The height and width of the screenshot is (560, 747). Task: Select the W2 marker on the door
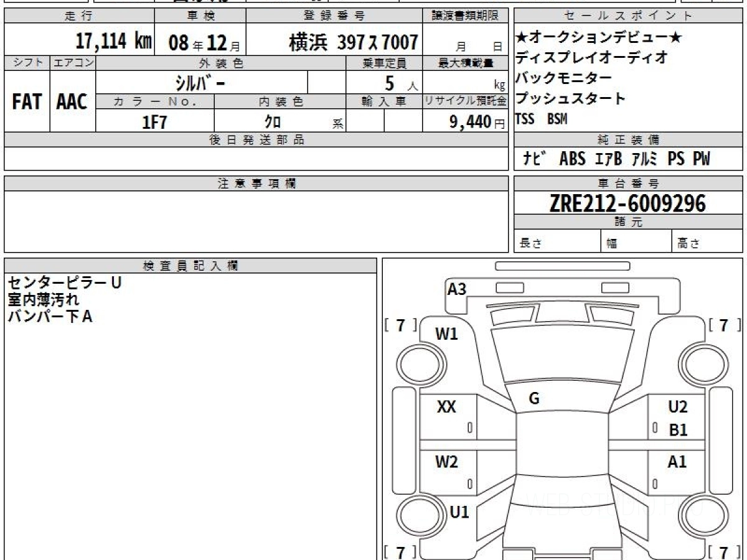click(446, 462)
